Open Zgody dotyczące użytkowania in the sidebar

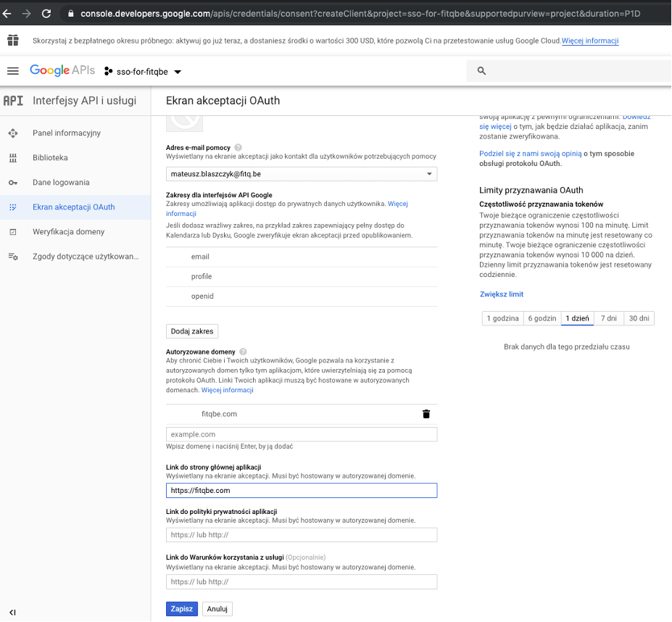tap(86, 257)
